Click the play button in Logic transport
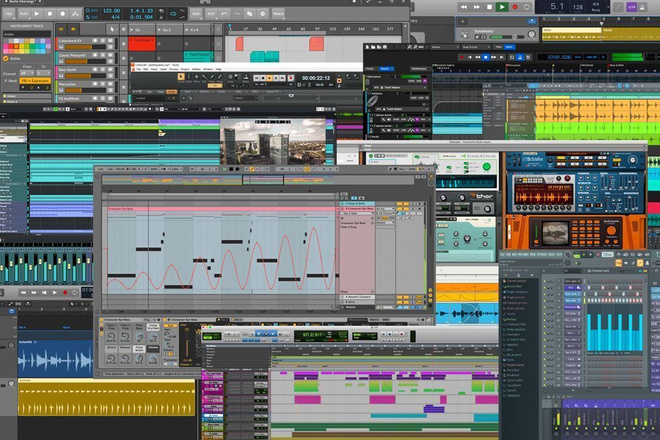The width and height of the screenshot is (660, 440). click(x=55, y=292)
